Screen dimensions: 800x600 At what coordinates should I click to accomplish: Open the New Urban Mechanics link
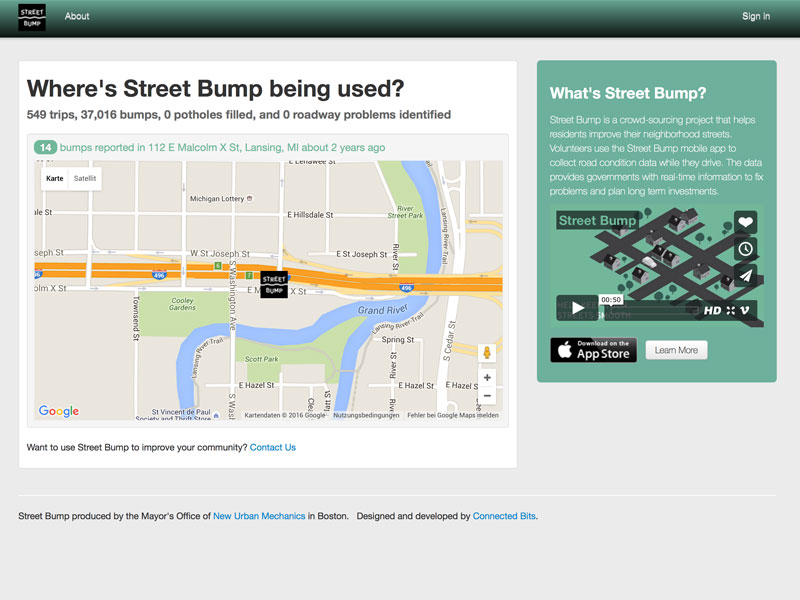pos(259,516)
